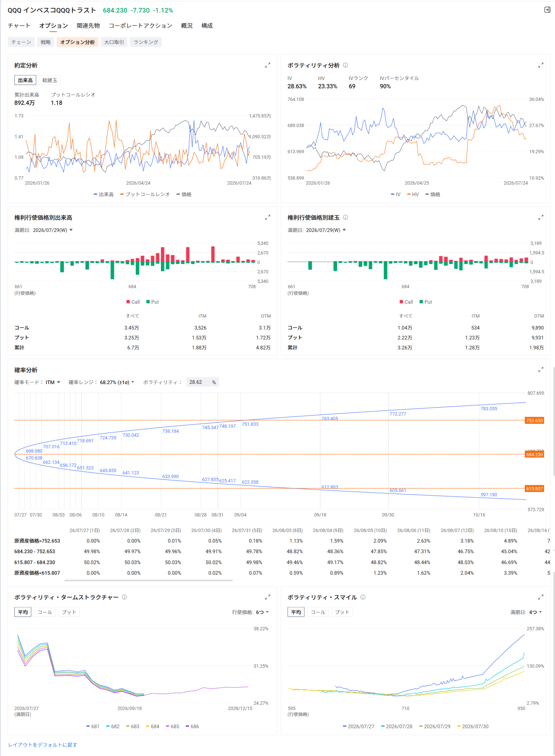Click レイアウトをデフォルトに戻す link
Viewport: 555px width, 756px height.
tap(43, 745)
